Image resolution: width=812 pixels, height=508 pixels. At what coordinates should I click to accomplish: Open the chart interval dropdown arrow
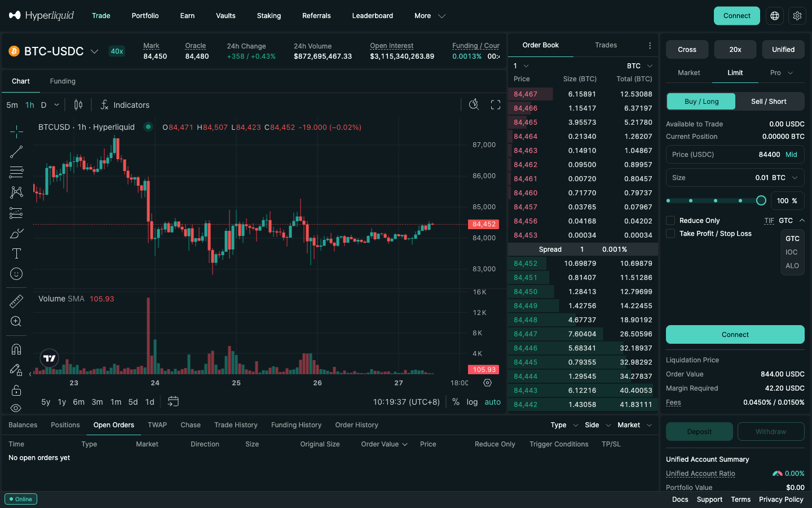coord(56,105)
